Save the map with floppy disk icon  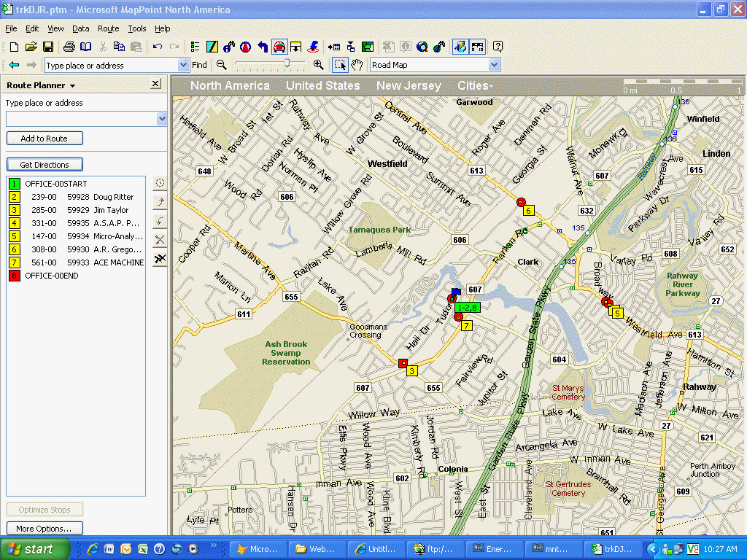47,47
